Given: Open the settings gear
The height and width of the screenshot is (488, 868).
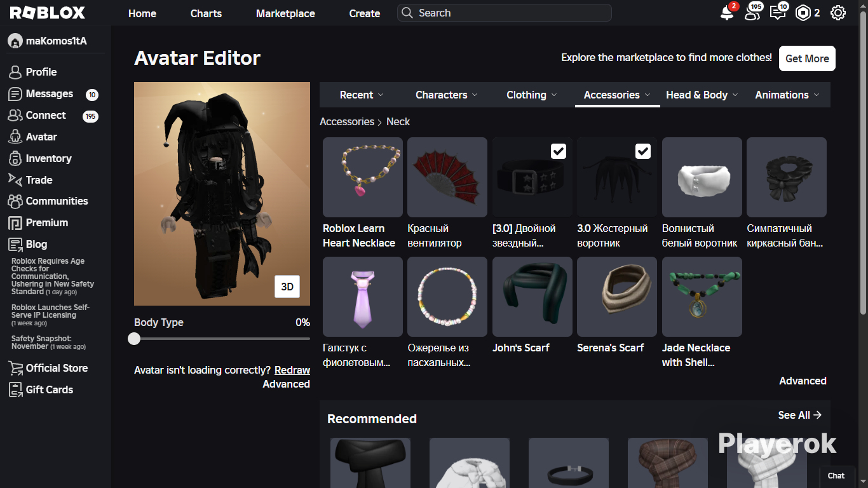Looking at the screenshot, I should 838,13.
